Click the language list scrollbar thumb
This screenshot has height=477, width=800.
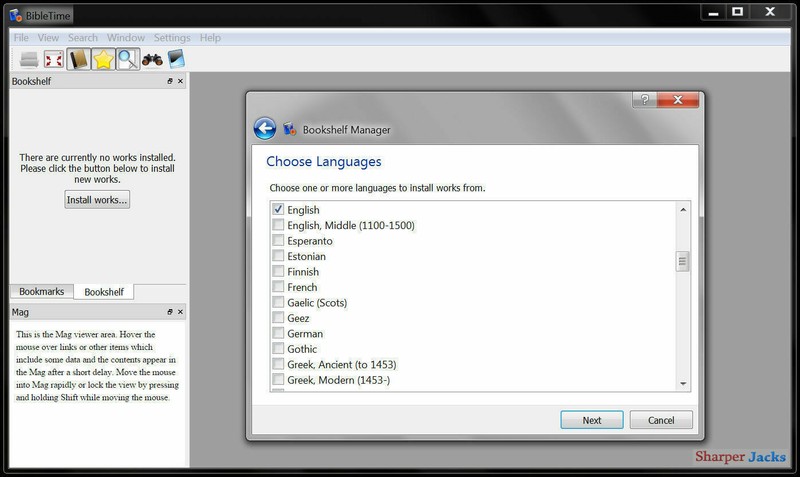click(x=683, y=261)
